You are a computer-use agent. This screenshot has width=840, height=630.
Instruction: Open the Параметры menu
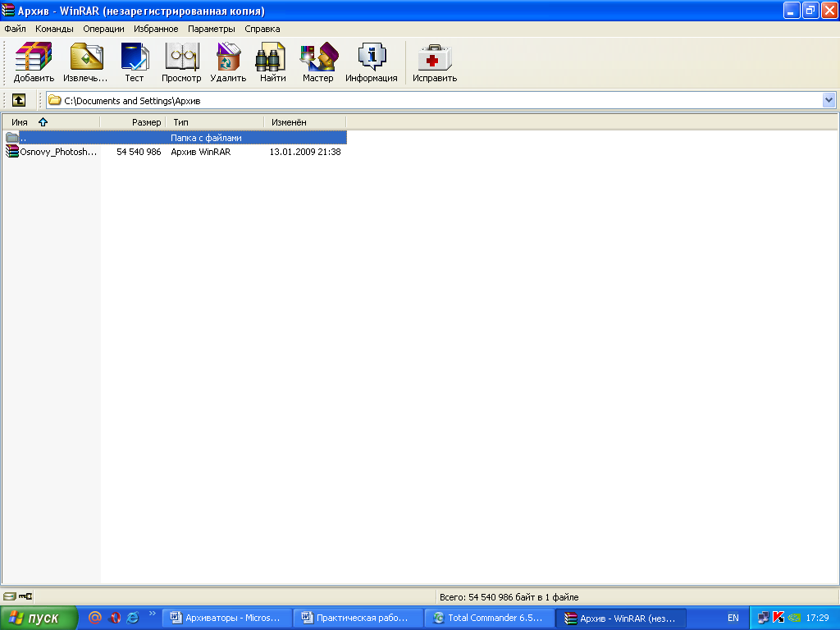click(x=211, y=29)
